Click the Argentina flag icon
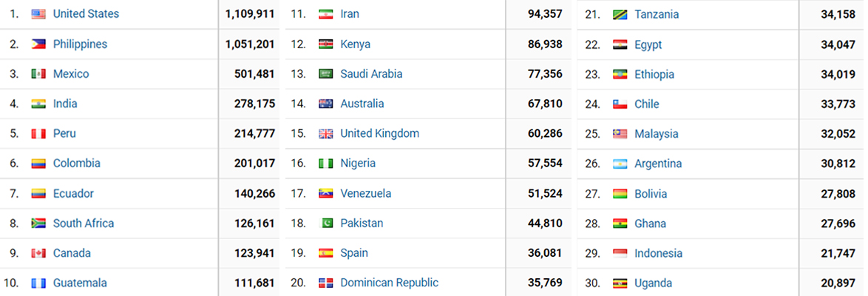Image resolution: width=868 pixels, height=296 pixels. (x=620, y=164)
